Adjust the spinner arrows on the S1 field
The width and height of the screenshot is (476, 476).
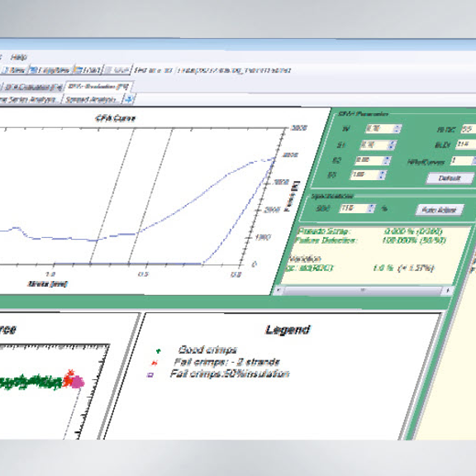pyautogui.click(x=393, y=145)
